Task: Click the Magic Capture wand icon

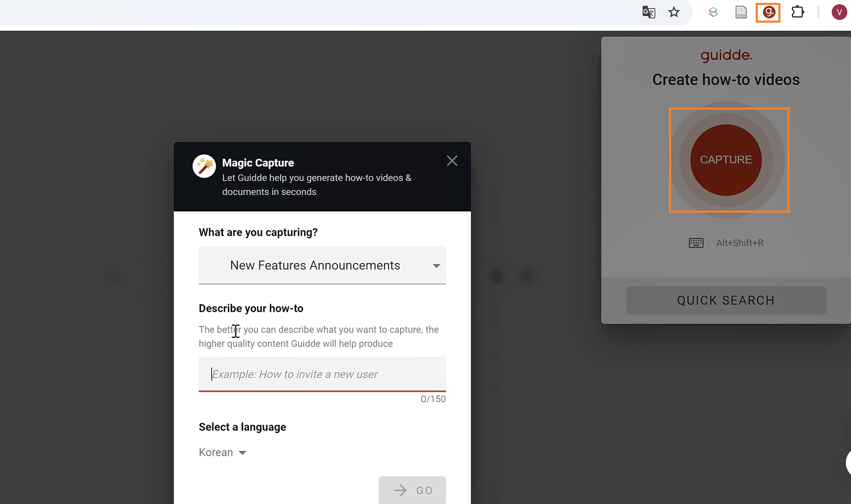Action: point(204,166)
